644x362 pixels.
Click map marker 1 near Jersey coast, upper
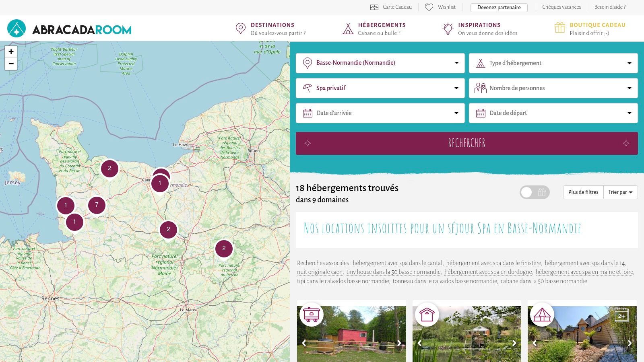[66, 206]
